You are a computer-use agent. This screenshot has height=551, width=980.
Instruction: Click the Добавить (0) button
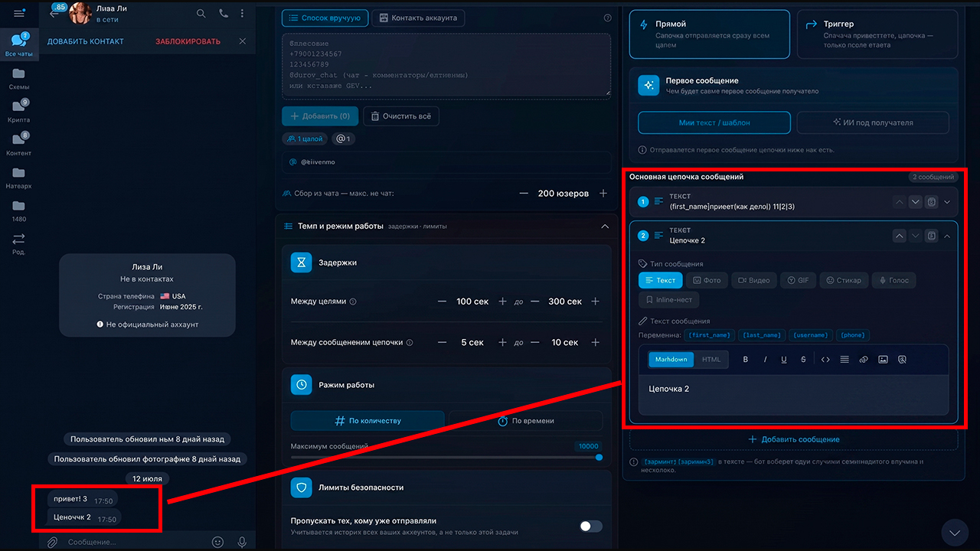[320, 116]
